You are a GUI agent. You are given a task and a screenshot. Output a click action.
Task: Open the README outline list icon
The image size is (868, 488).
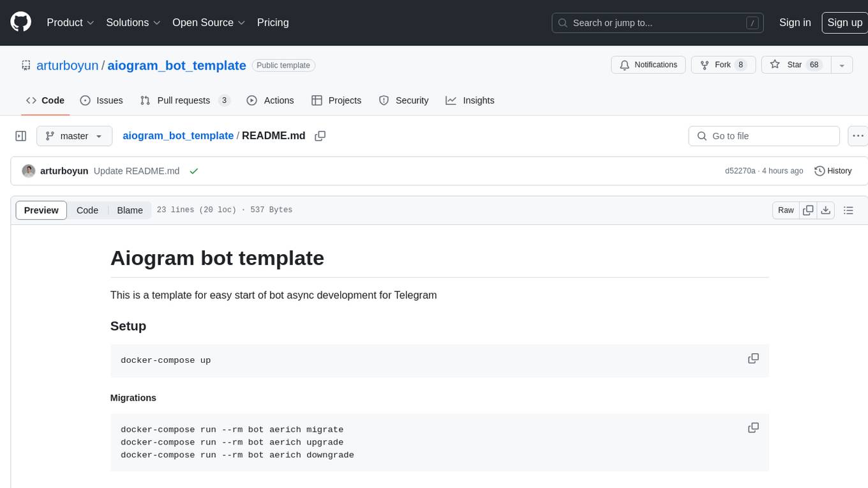click(848, 210)
